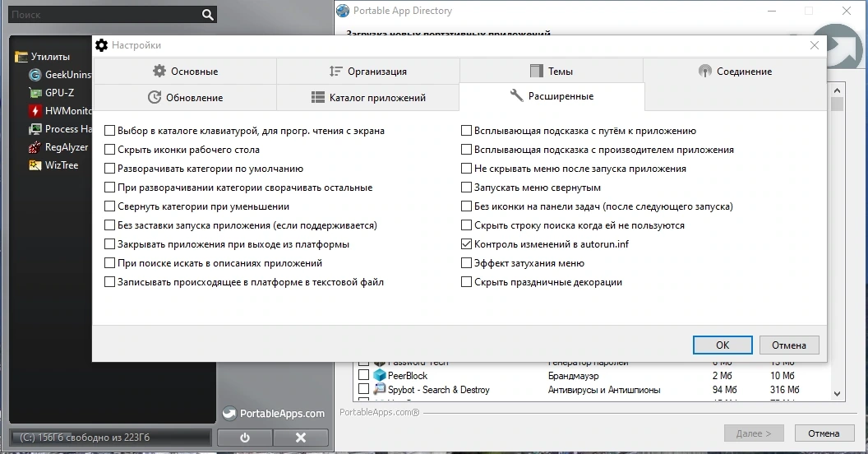
Task: Click Отмена in the Настройки dialog
Action: click(789, 345)
